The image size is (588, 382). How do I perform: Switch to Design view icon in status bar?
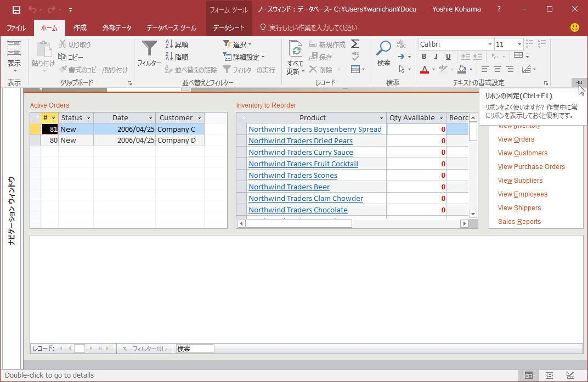570,375
